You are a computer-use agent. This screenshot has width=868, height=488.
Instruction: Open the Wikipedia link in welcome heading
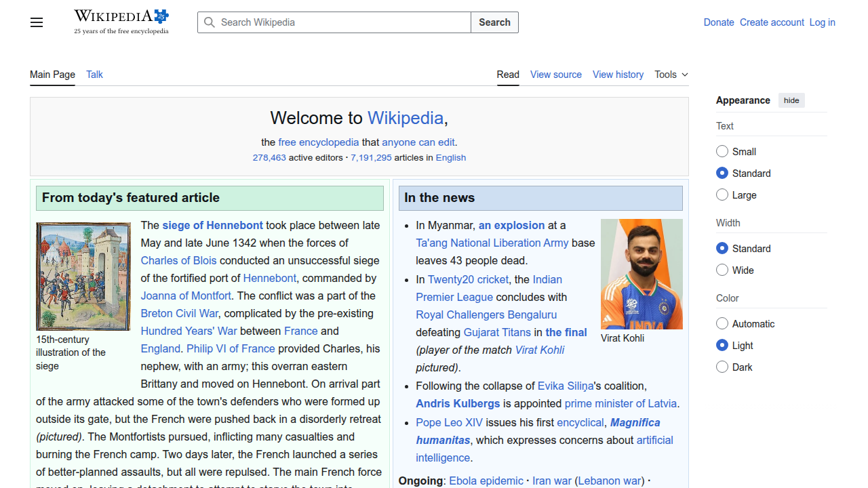click(x=406, y=118)
